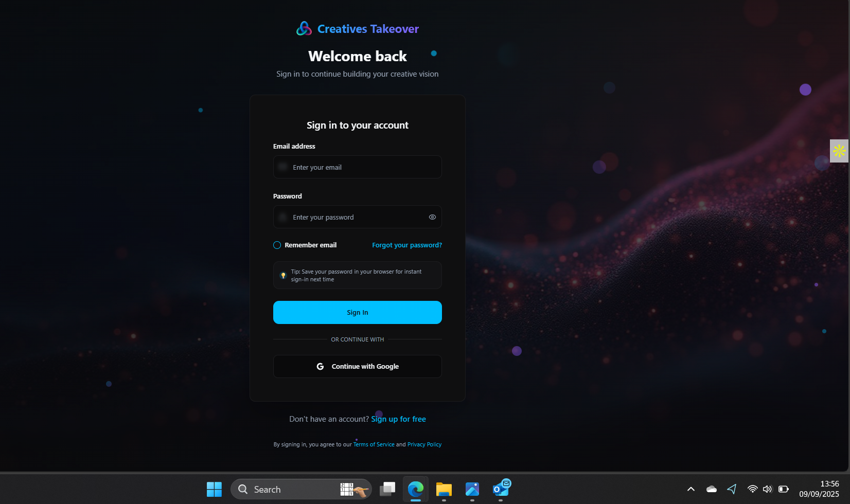The width and height of the screenshot is (850, 504).
Task: Select Sign up for free
Action: click(398, 419)
